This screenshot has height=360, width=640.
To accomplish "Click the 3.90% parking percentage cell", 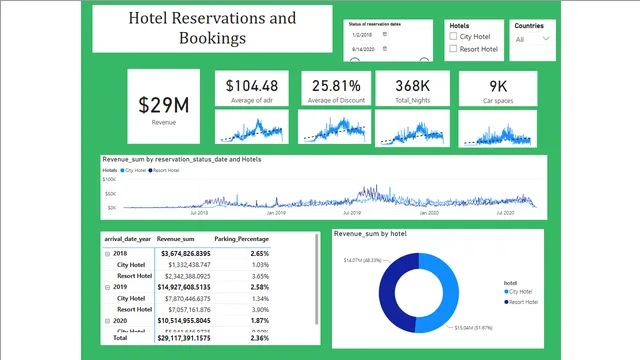I will (x=260, y=309).
